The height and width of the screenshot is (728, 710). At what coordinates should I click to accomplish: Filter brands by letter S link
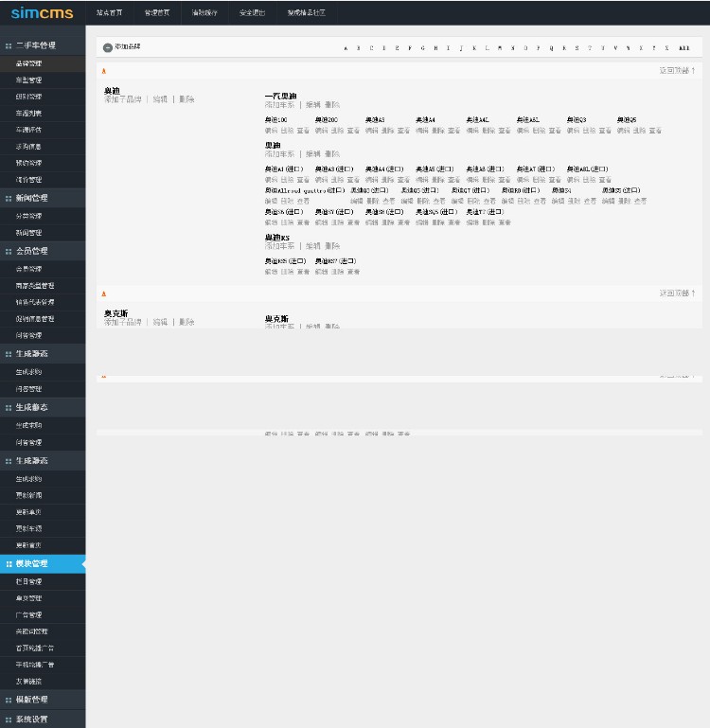[x=577, y=48]
